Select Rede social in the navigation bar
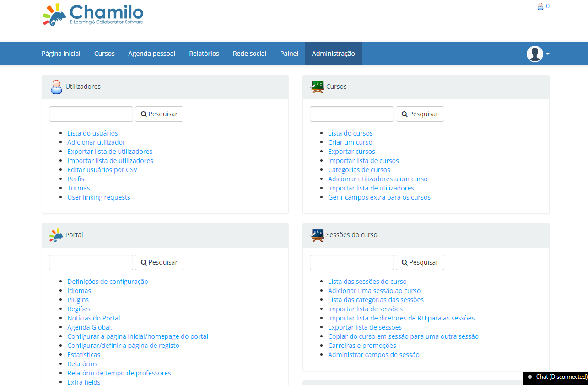 pyautogui.click(x=249, y=53)
